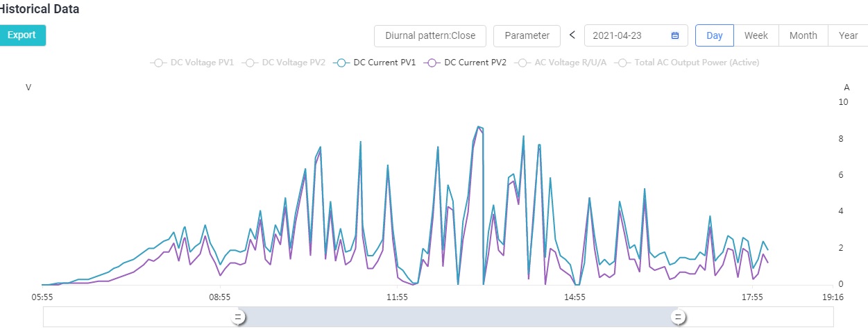Click the left handle of time range slider
The width and height of the screenshot is (868, 330).
click(237, 317)
